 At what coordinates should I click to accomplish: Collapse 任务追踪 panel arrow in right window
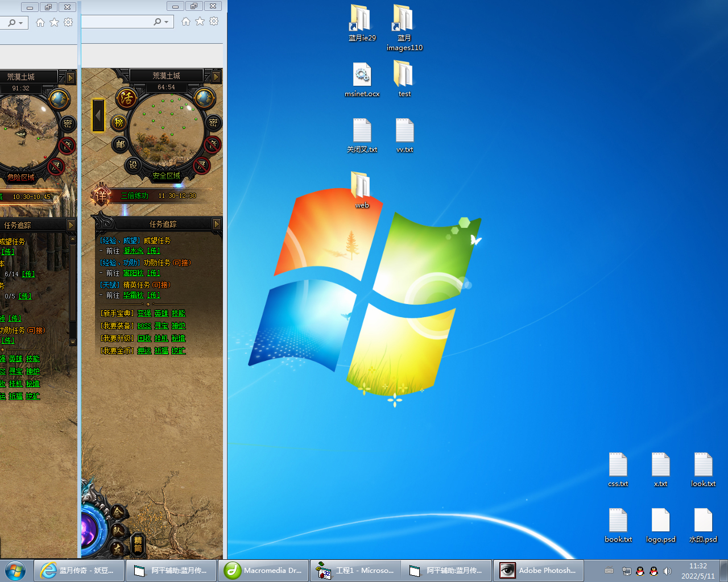[217, 224]
